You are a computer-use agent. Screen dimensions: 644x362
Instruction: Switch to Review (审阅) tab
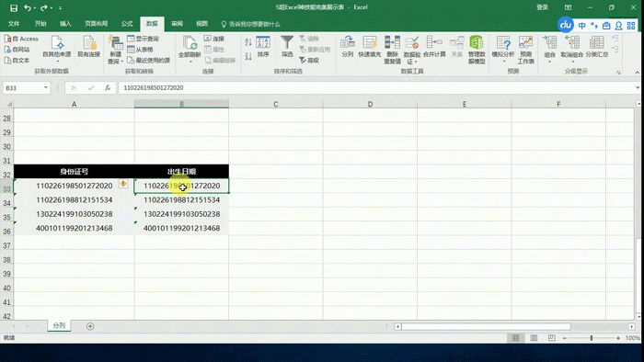point(177,24)
